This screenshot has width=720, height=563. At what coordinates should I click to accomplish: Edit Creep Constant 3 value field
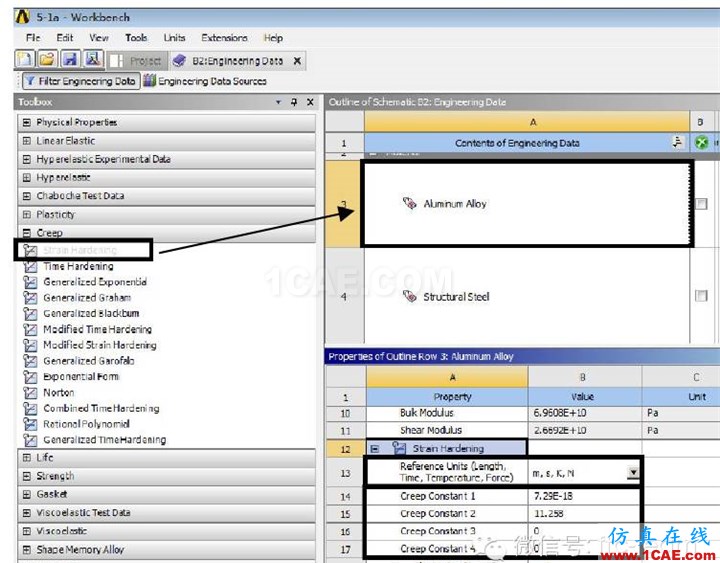[x=584, y=531]
